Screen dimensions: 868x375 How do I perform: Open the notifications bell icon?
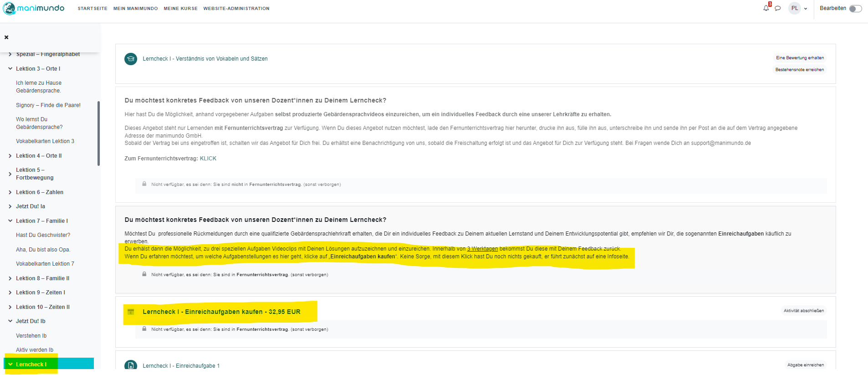pyautogui.click(x=766, y=8)
